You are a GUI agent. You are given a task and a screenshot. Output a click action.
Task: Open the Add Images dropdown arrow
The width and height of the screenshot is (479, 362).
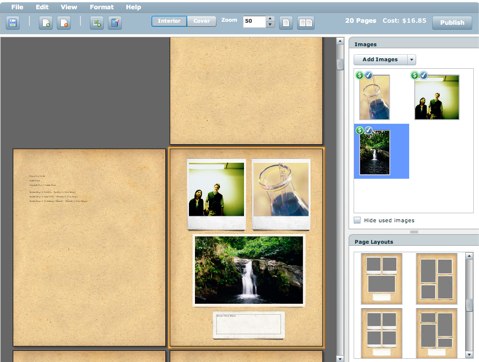tap(411, 59)
